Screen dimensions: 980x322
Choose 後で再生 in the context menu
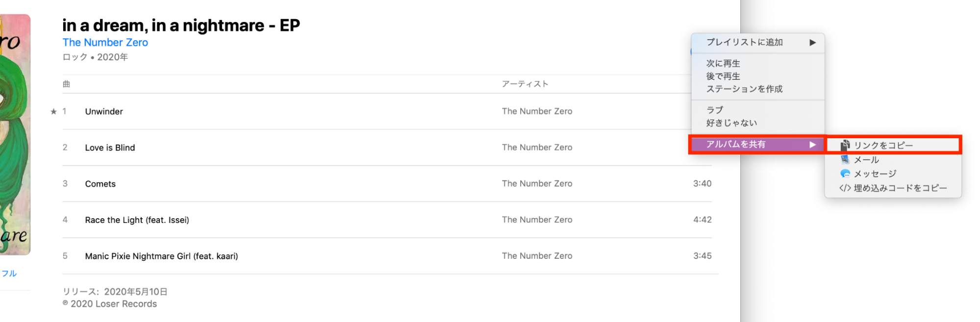pyautogui.click(x=723, y=76)
